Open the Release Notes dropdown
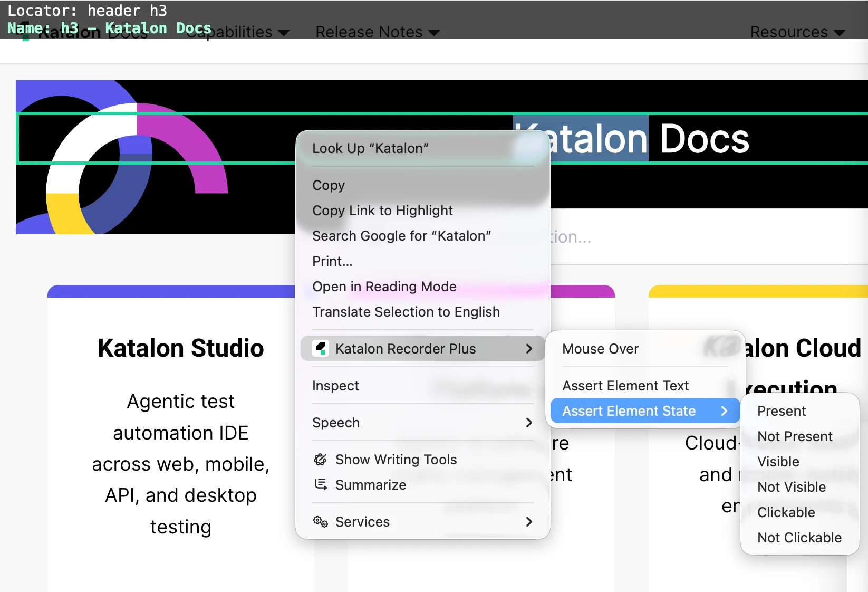The width and height of the screenshot is (868, 592). [377, 32]
